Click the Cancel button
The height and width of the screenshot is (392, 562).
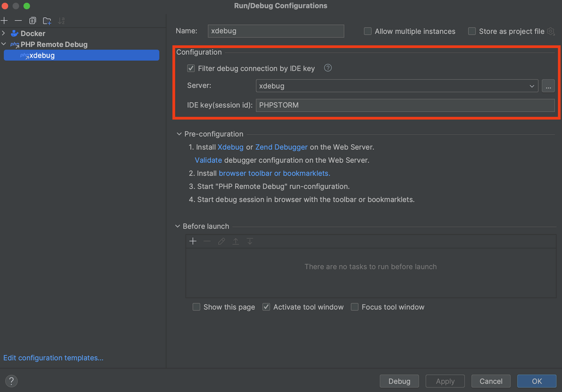pos(491,381)
